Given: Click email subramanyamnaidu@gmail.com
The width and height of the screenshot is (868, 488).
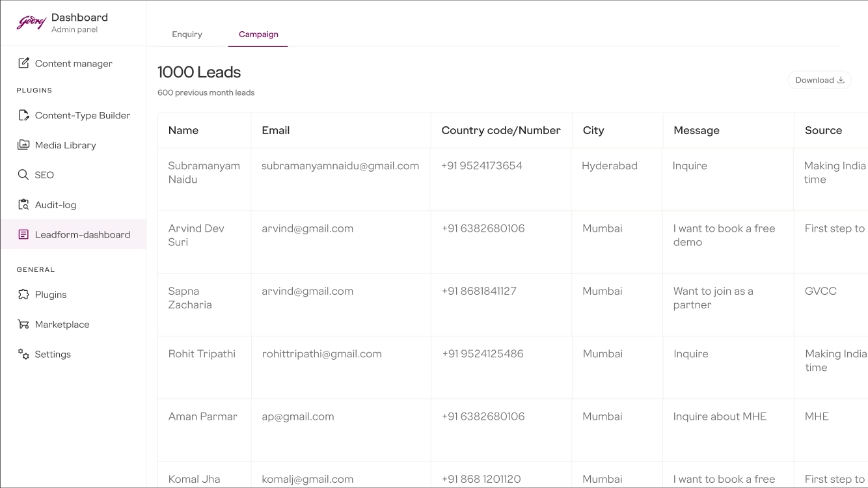Looking at the screenshot, I should 340,166.
